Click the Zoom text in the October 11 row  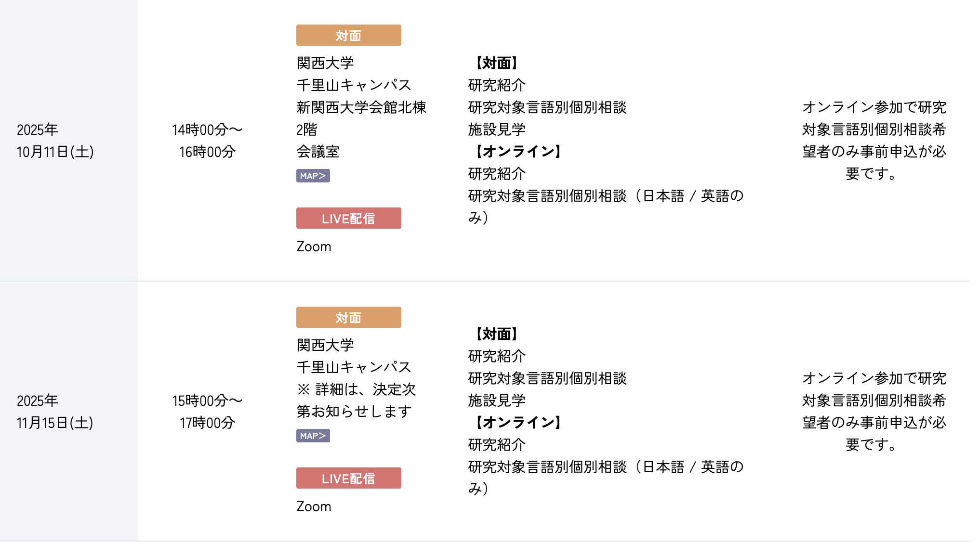click(x=314, y=246)
